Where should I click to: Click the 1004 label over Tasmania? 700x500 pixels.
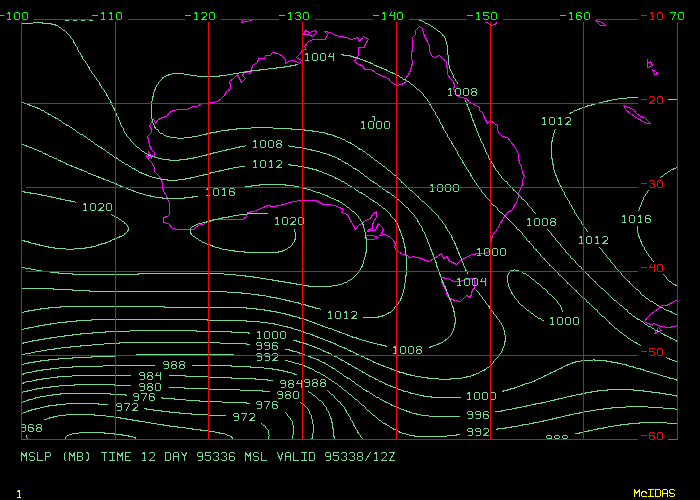coord(471,282)
